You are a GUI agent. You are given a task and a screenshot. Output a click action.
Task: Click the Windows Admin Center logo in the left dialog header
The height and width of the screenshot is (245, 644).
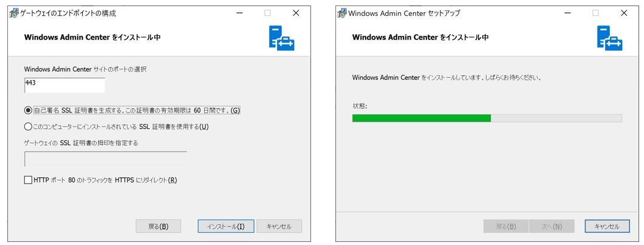281,38
